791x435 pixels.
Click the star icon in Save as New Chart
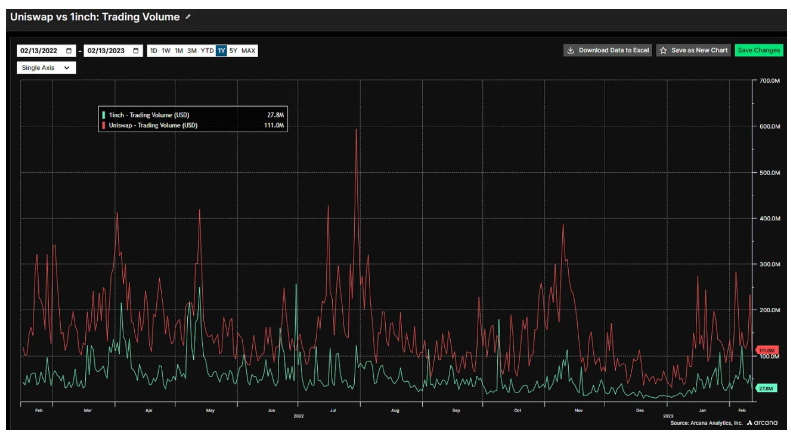[663, 50]
